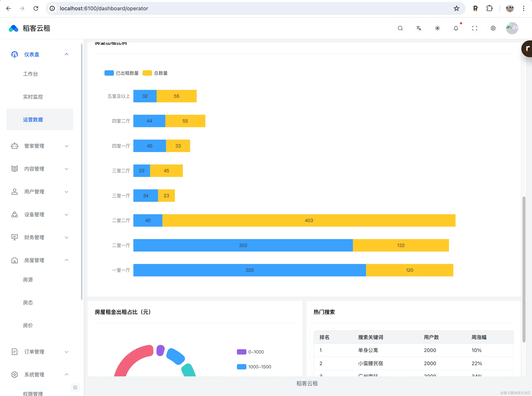The image size is (532, 396).
Task: Open the notifications bell
Action: pyautogui.click(x=456, y=28)
